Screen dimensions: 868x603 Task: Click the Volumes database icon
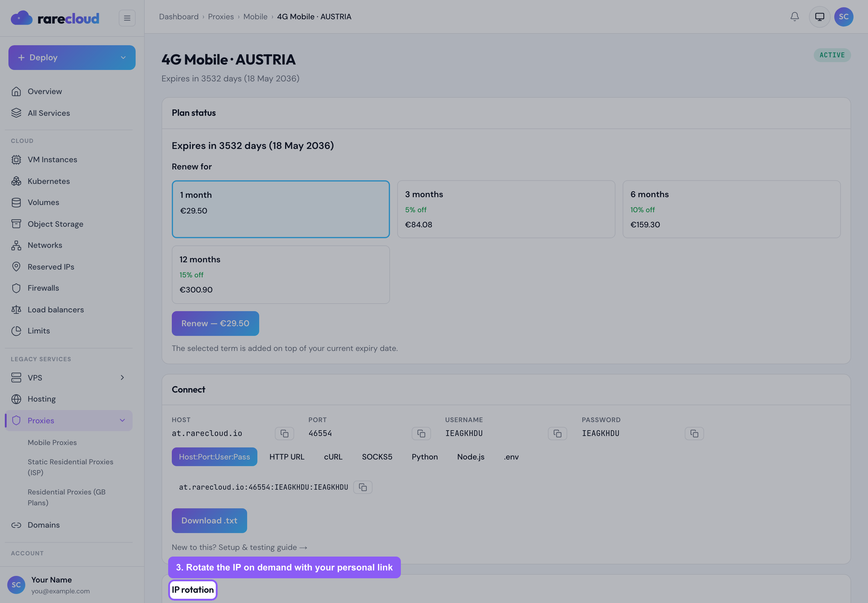click(x=16, y=203)
